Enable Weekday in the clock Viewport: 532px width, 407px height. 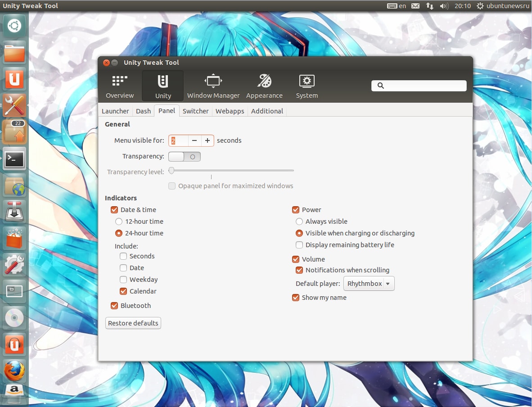(123, 280)
